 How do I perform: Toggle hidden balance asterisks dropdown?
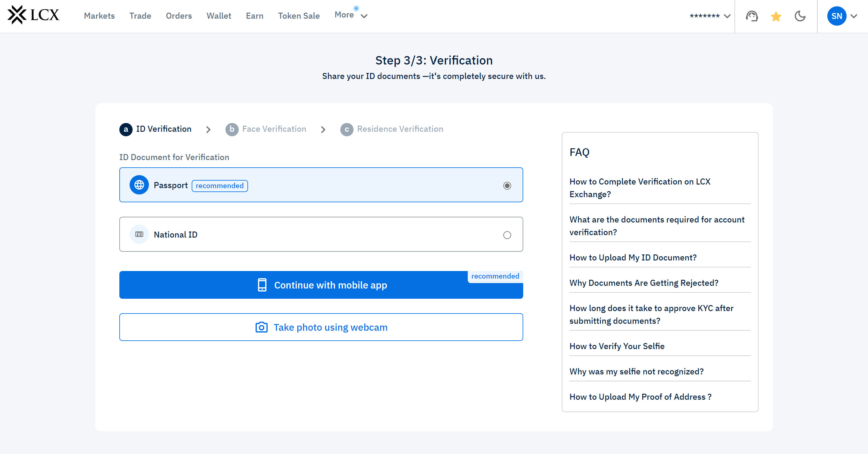[710, 16]
